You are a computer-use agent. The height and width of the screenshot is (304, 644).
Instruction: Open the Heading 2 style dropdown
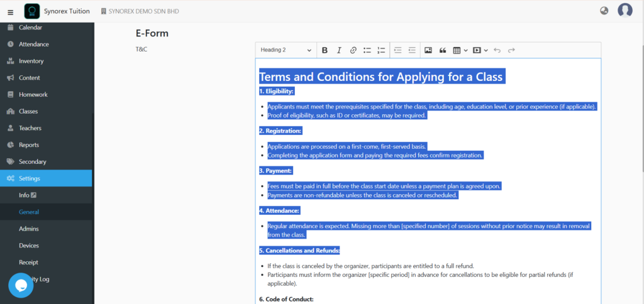pos(286,50)
